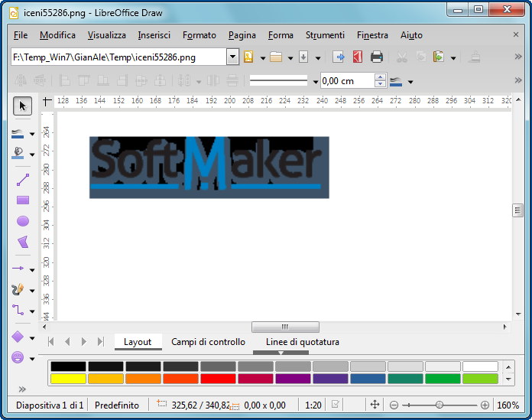Image resolution: width=532 pixels, height=420 pixels.
Task: Expand the symbol shapes smiley dropdown arrow
Action: pyautogui.click(x=32, y=358)
